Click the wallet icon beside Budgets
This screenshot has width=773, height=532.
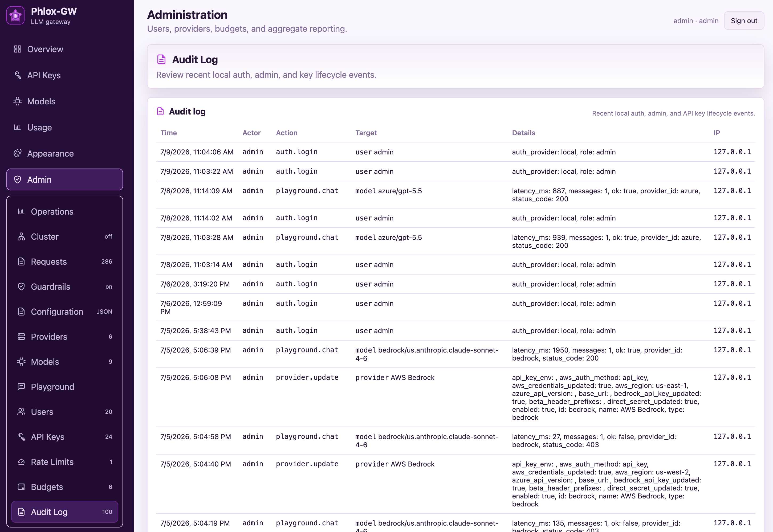point(21,487)
